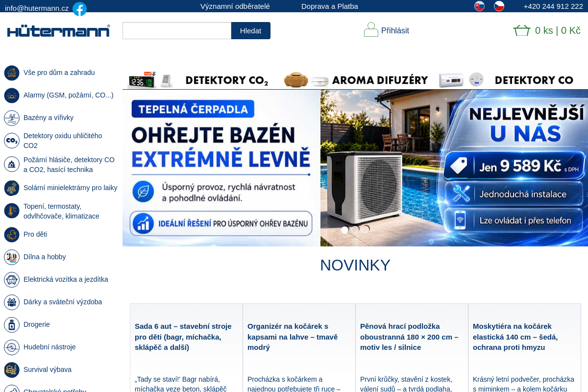Open Topení, termostaty, odvlhčovače category

(61, 211)
